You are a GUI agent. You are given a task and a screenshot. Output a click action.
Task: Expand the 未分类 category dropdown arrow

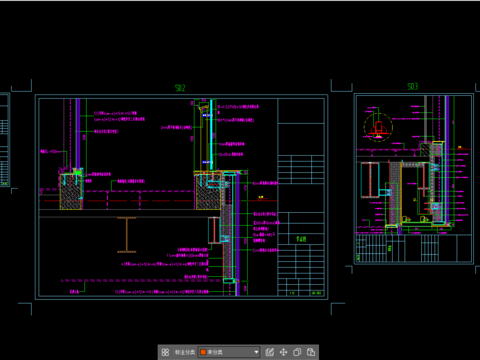[x=256, y=352]
